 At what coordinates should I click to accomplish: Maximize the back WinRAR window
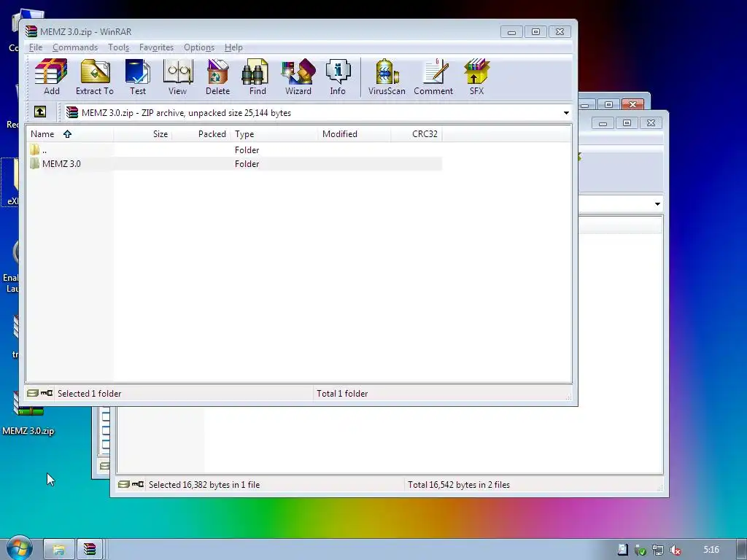point(627,123)
